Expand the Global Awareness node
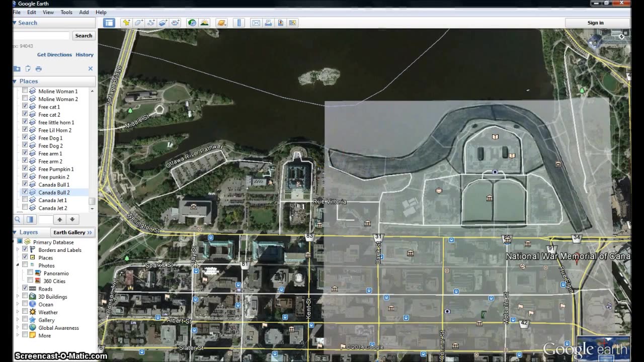Screen dimensions: 644x362 [x=18, y=327]
